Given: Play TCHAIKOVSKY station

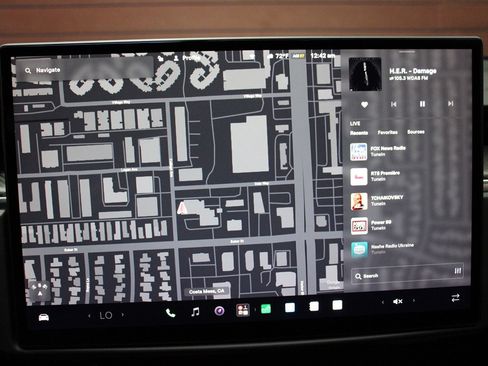Looking at the screenshot, I should point(405,201).
